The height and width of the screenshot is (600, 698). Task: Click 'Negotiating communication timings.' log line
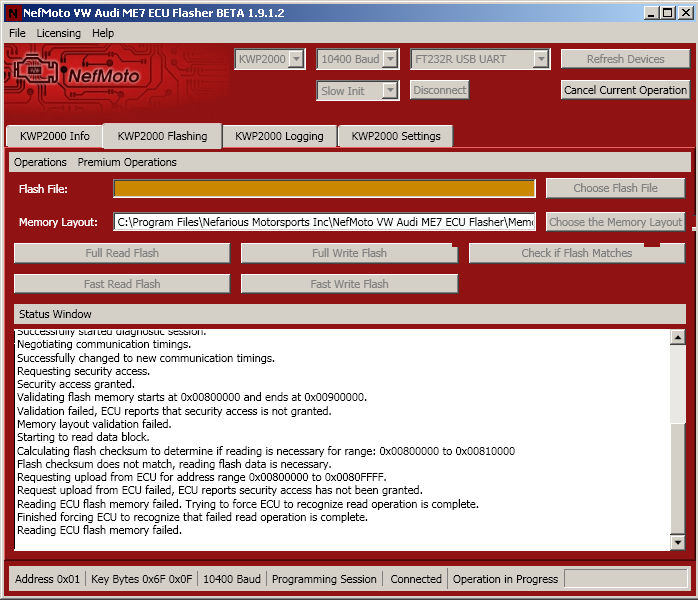click(x=104, y=344)
